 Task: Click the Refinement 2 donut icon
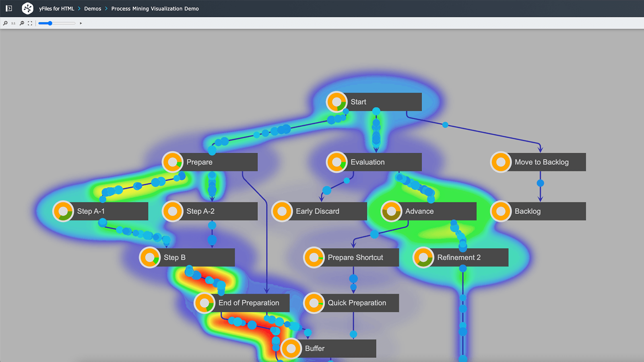click(x=423, y=257)
